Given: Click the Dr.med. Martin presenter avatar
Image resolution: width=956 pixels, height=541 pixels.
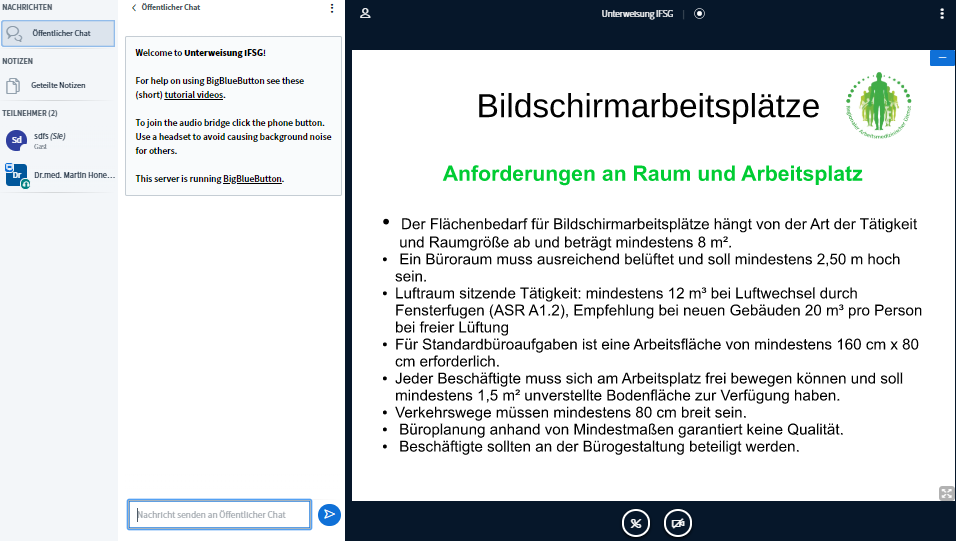Looking at the screenshot, I should click(17, 176).
